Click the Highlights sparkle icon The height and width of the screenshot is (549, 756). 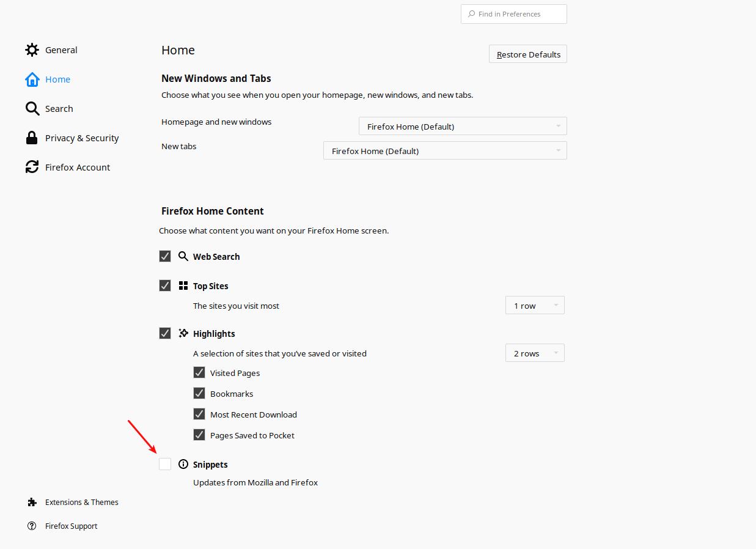click(183, 333)
